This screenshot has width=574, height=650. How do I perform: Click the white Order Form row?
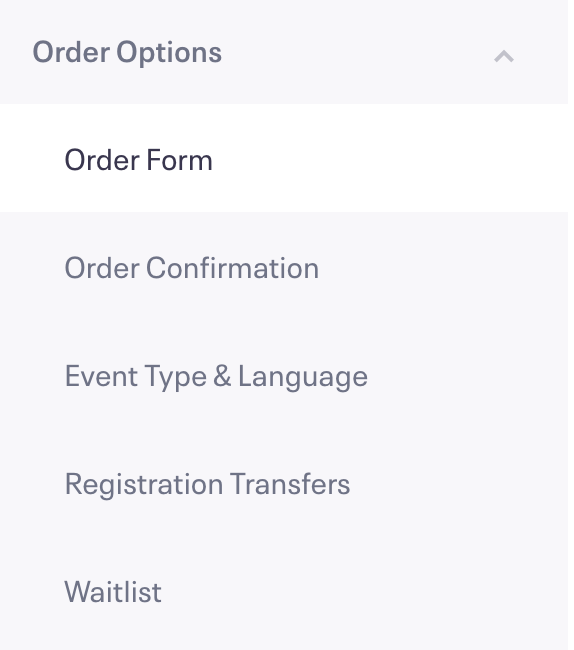coord(284,158)
